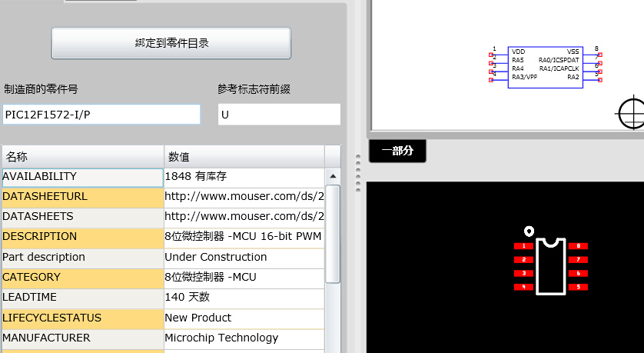Select the AVAILABILITY name cell
Screen dimensions: 644x353
(x=83, y=178)
